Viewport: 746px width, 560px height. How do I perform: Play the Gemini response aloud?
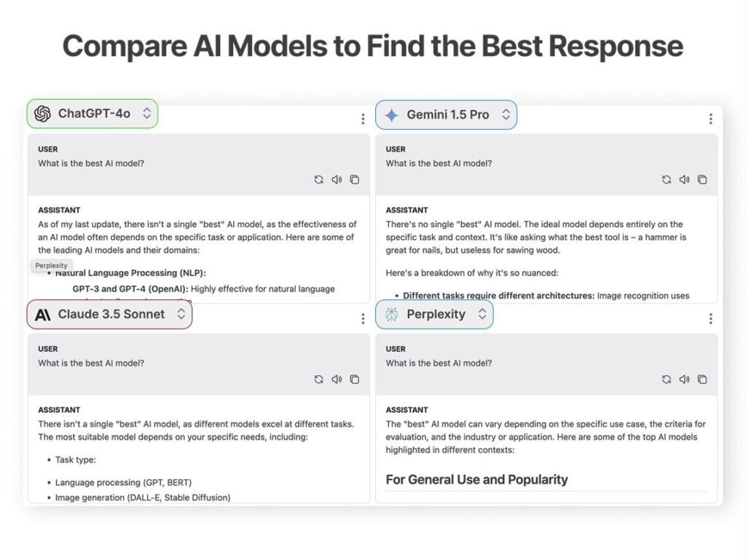pos(685,179)
